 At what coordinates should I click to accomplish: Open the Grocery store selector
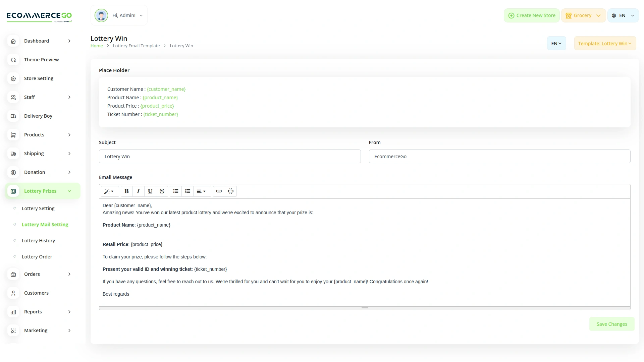(x=583, y=15)
